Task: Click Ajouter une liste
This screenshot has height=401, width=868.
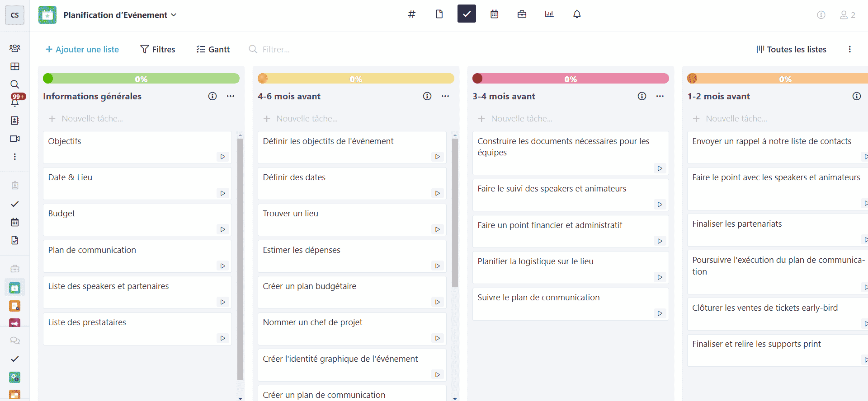Action: point(82,49)
